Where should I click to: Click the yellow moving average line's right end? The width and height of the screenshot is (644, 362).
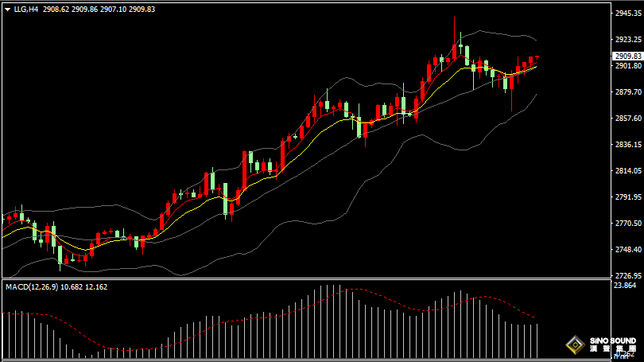click(534, 67)
